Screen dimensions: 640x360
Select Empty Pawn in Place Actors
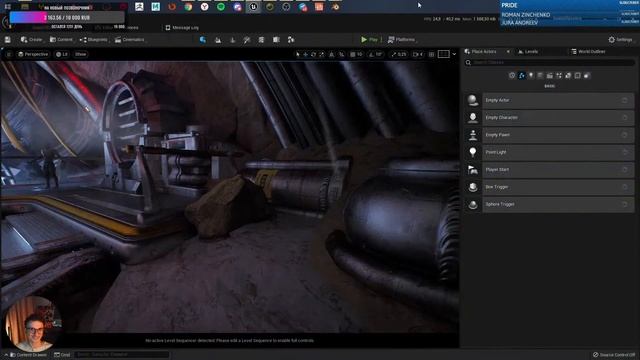(549, 135)
